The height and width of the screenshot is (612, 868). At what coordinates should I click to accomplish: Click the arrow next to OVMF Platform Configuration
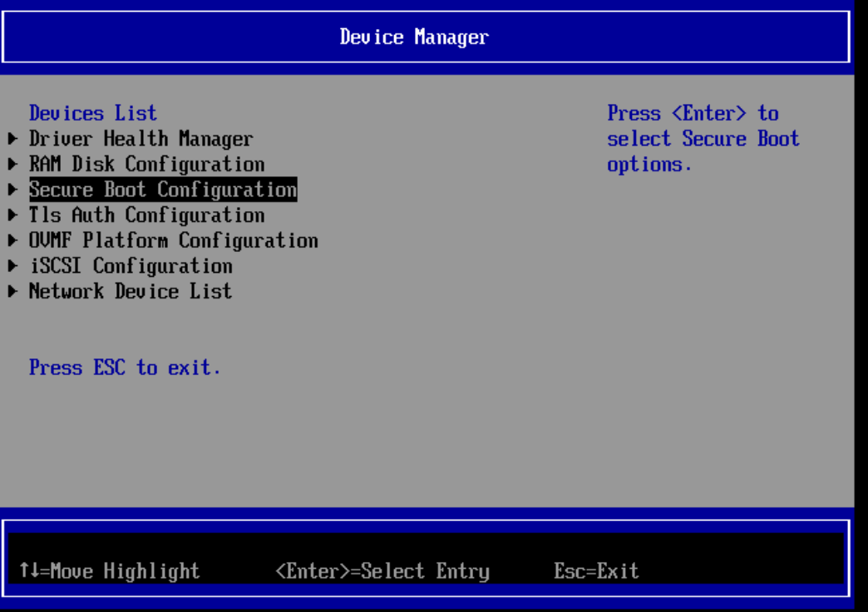click(12, 241)
